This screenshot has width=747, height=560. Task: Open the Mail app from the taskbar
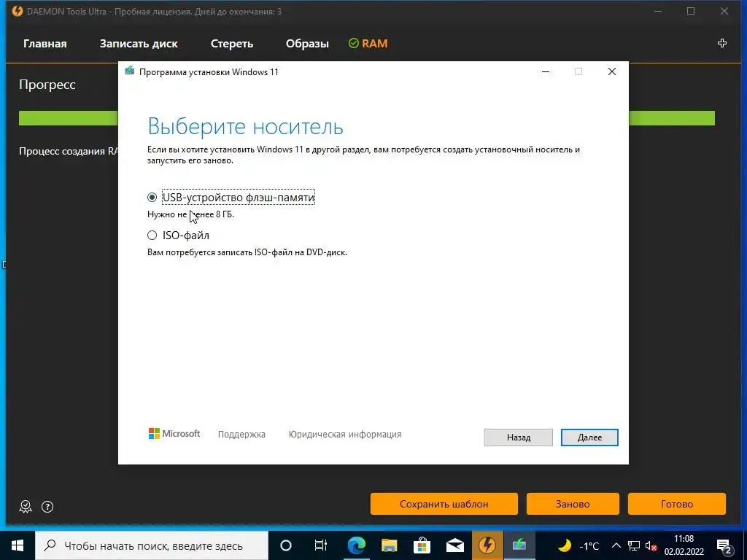pyautogui.click(x=455, y=545)
